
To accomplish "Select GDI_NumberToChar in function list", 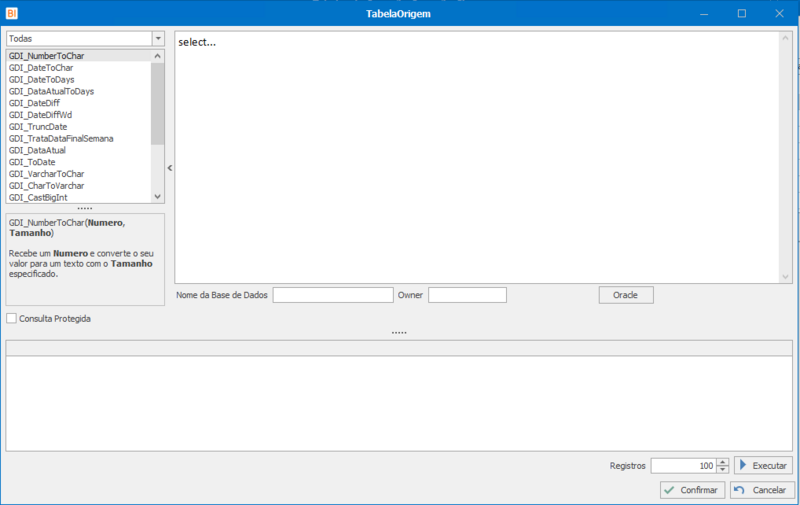I will 80,56.
